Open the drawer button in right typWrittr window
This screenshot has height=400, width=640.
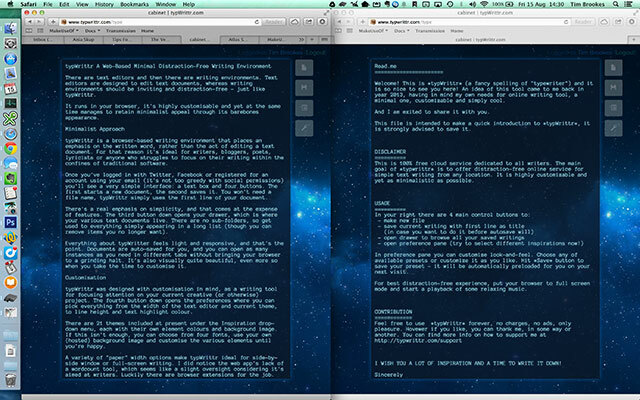[613, 108]
